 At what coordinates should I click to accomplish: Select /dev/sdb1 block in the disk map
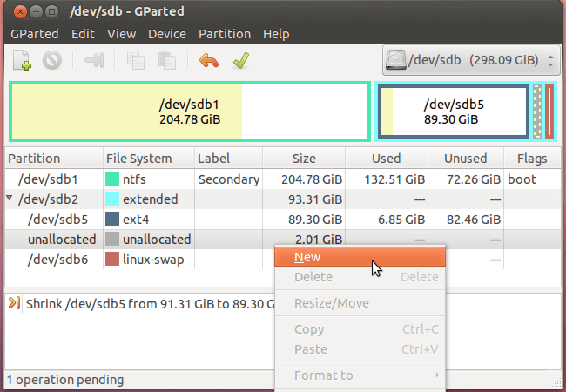(x=187, y=112)
